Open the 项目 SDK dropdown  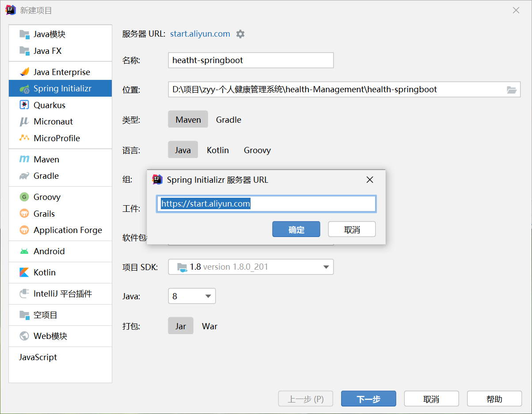(x=251, y=267)
